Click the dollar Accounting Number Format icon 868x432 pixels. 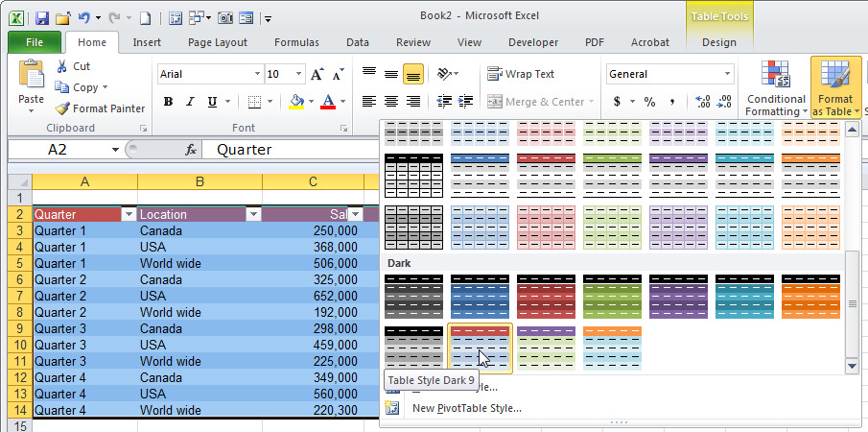coord(617,102)
